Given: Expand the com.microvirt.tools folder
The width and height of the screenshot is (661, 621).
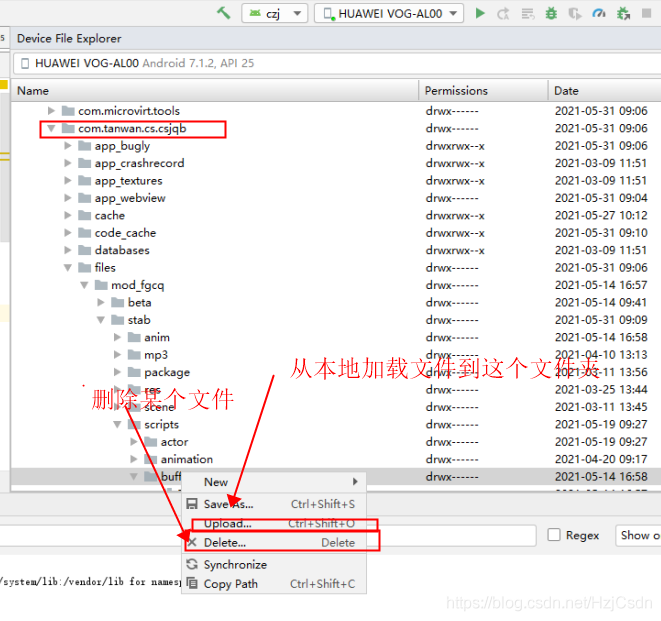Looking at the screenshot, I should pyautogui.click(x=51, y=111).
